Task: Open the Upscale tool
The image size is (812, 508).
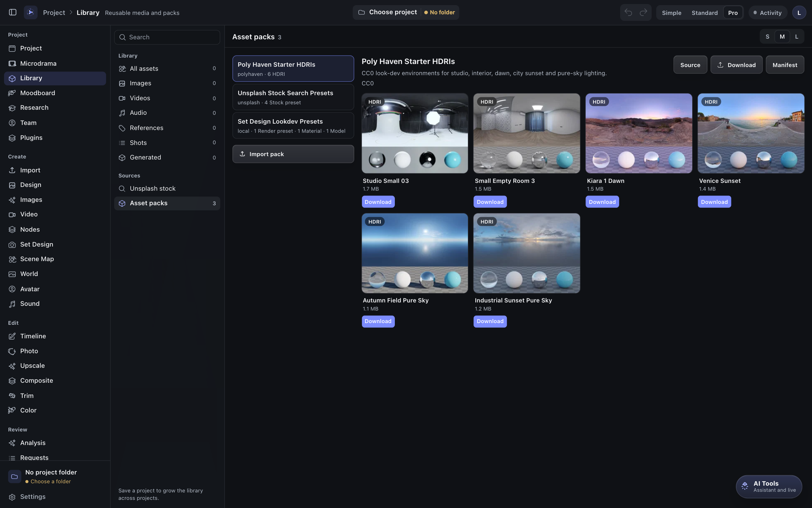Action: (x=55, y=366)
